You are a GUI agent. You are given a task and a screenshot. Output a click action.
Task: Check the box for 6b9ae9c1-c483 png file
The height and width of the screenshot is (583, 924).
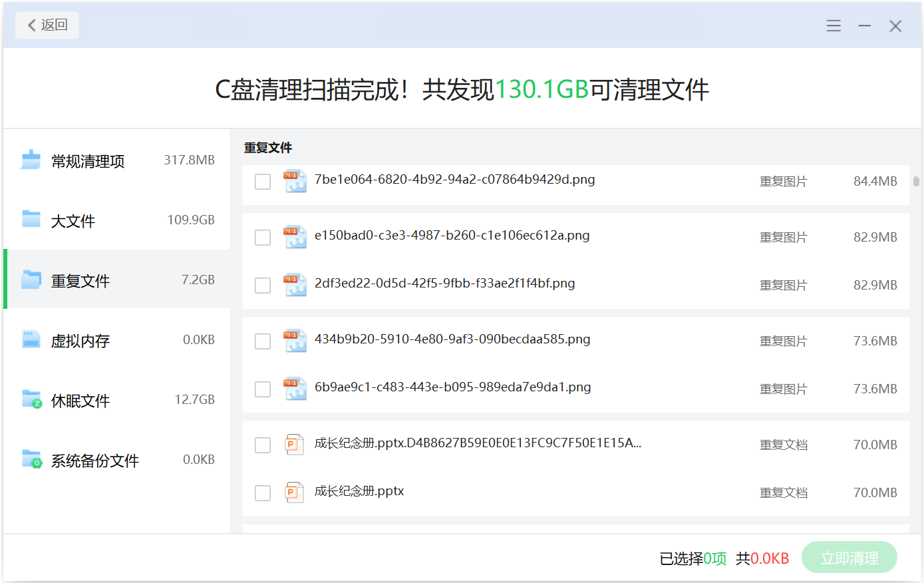[263, 389]
